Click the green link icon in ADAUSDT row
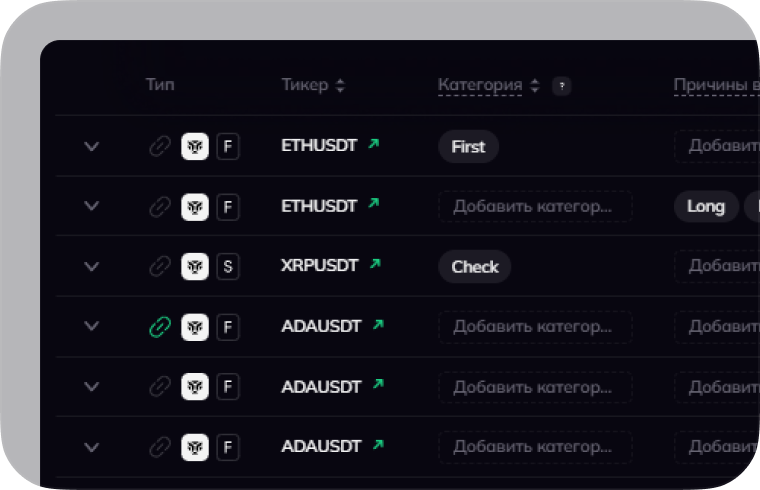The height and width of the screenshot is (490, 760). (160, 326)
